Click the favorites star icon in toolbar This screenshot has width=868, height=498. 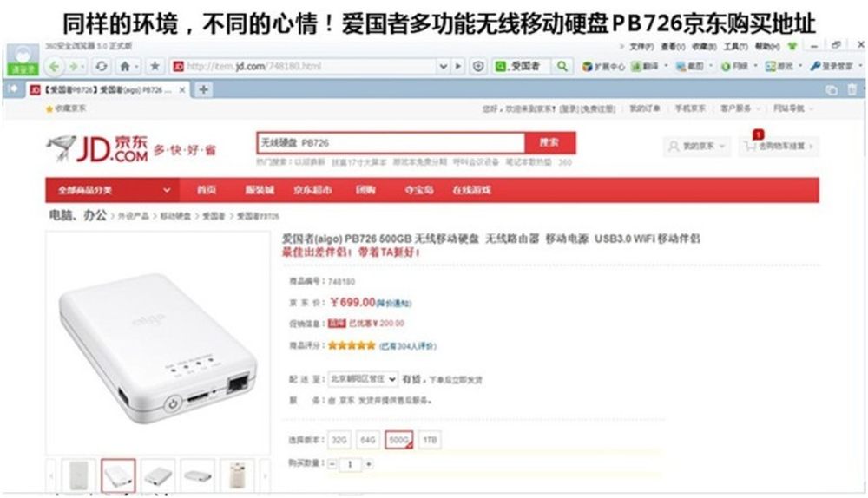(x=155, y=67)
